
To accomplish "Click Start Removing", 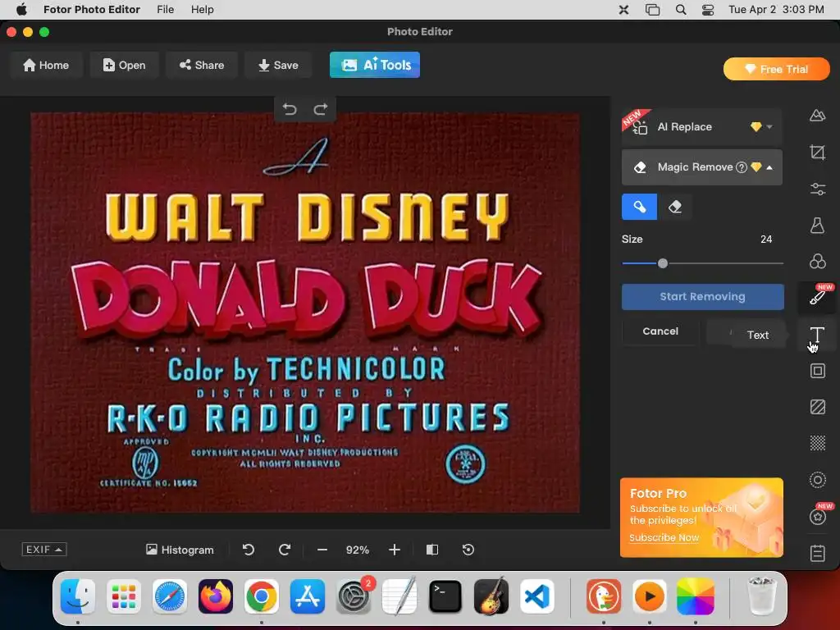I will coord(702,297).
